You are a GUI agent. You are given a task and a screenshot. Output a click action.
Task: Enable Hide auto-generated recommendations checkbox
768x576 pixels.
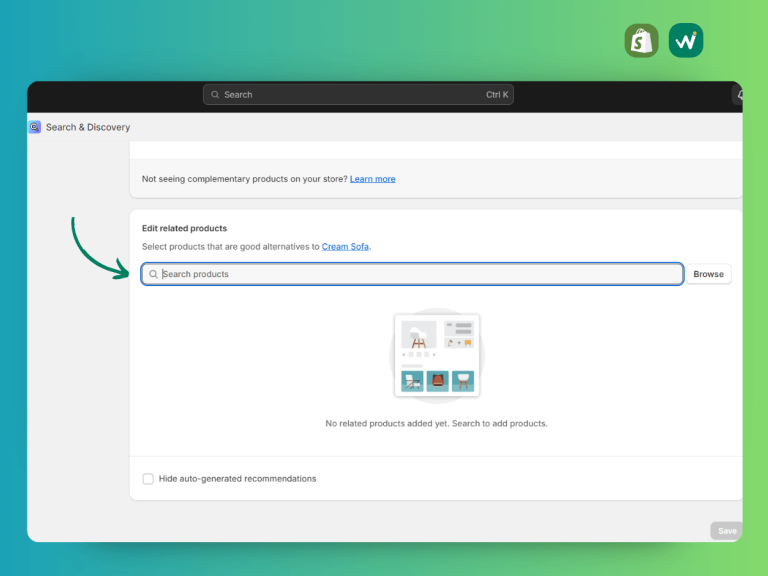(x=148, y=479)
